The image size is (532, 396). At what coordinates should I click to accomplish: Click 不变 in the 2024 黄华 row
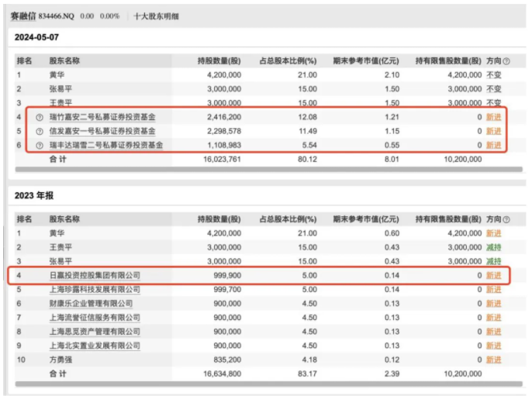tap(494, 75)
